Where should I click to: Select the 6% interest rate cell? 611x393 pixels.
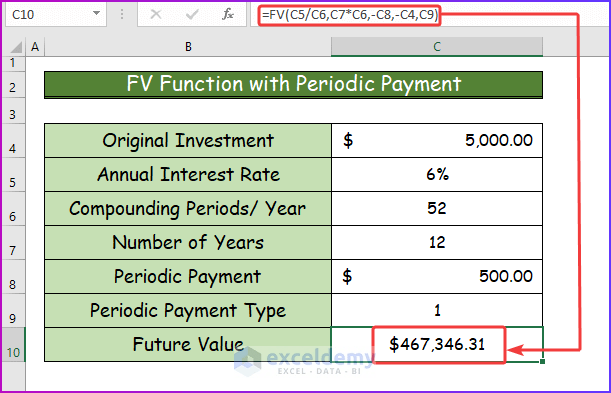[x=437, y=174]
